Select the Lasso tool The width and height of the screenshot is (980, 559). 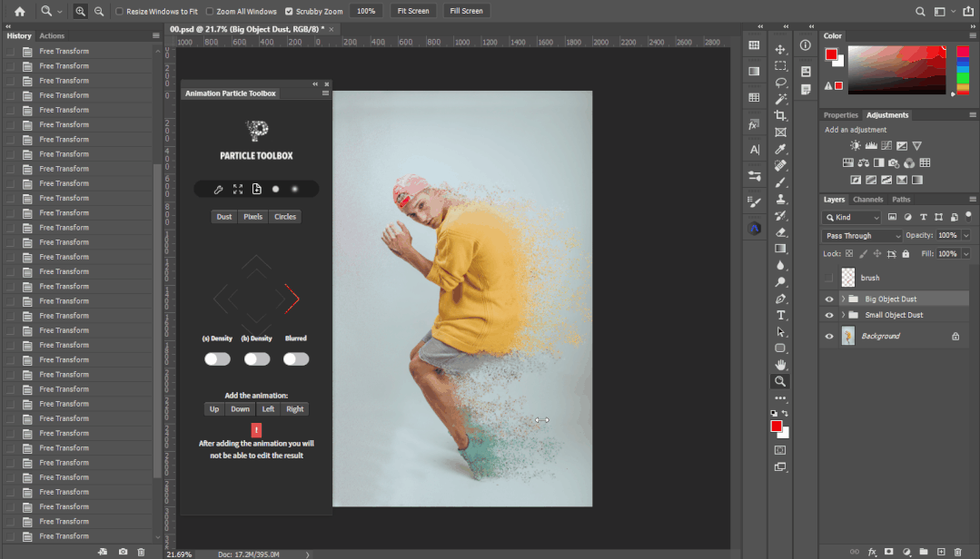[780, 83]
